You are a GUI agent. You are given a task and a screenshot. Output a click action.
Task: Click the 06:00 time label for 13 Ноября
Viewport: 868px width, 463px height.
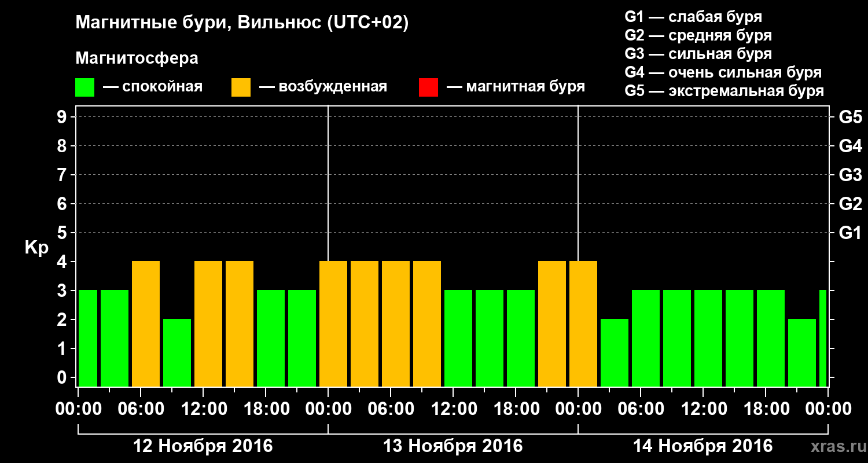(x=391, y=409)
